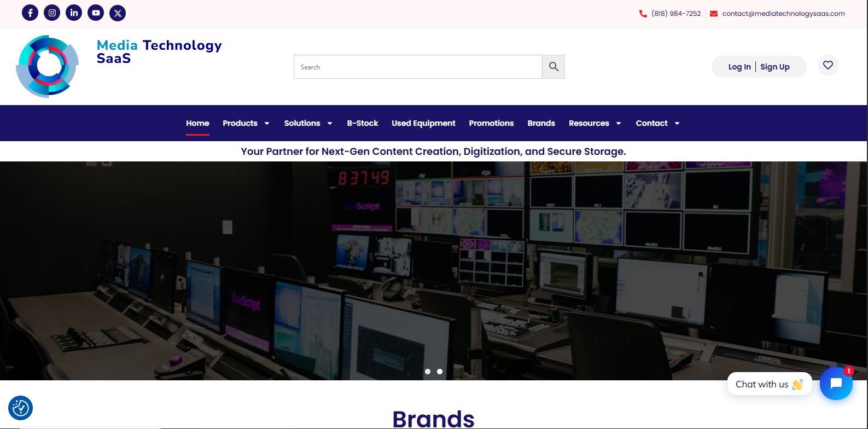The width and height of the screenshot is (868, 429).
Task: Open the Contact menu item
Action: coord(652,123)
